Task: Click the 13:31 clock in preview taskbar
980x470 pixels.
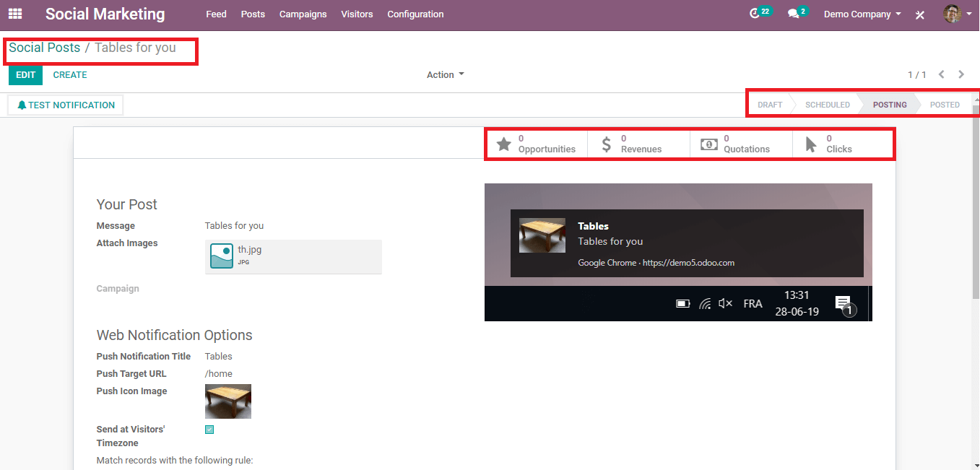Action: 797,295
